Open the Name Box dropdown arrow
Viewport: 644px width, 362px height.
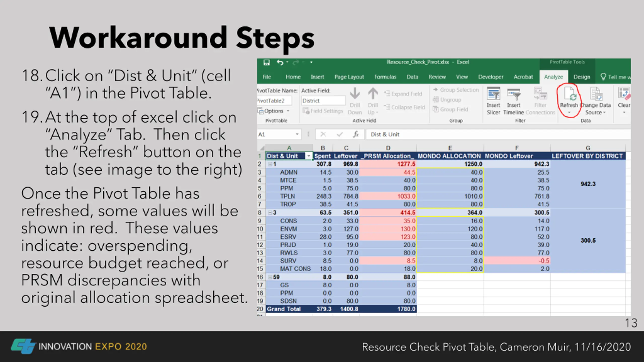297,134
